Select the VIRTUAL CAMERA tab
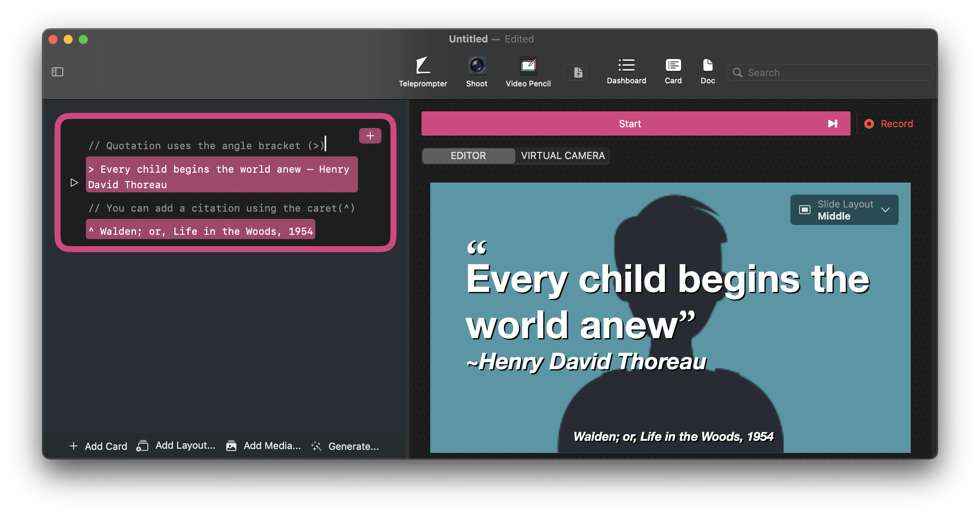Viewport: 980px width, 515px height. (x=562, y=156)
